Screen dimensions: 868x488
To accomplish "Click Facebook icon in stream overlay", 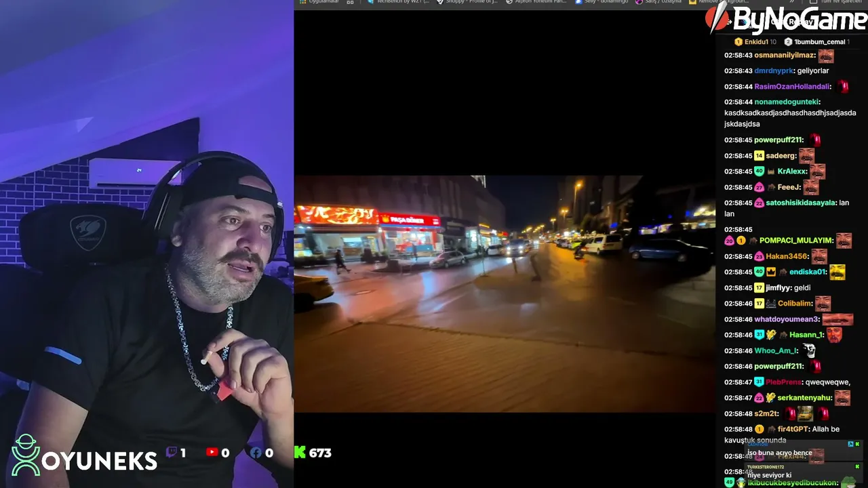I will [x=256, y=453].
